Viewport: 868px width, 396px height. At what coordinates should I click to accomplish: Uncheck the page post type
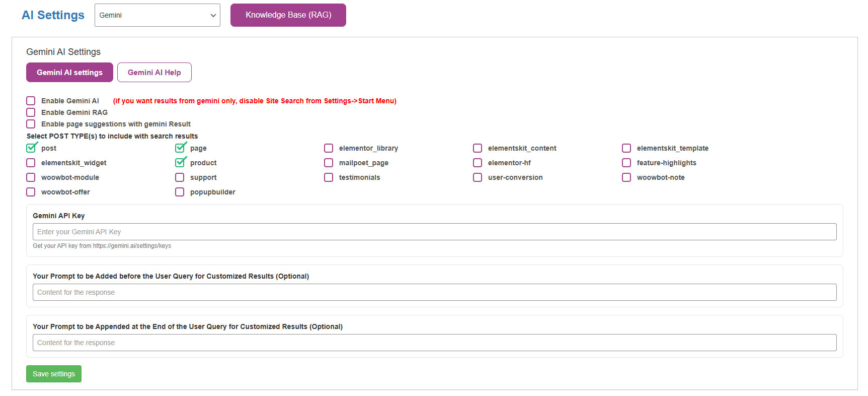[180, 148]
